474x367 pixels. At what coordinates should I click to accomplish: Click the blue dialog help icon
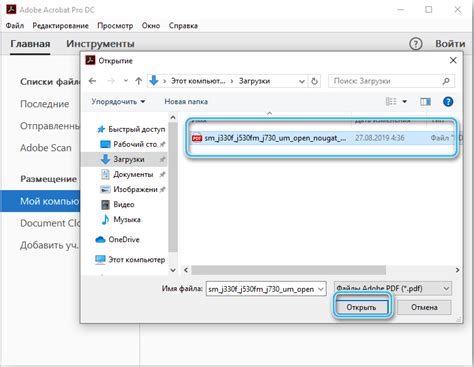click(x=448, y=101)
